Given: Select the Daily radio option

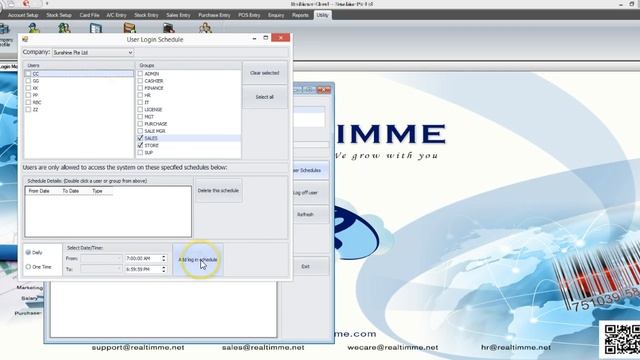Looking at the screenshot, I should (x=28, y=252).
